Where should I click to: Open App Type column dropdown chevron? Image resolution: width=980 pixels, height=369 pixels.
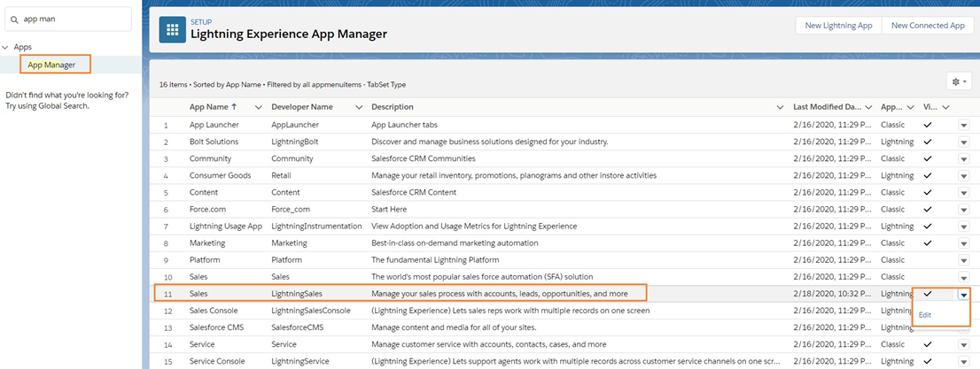tap(910, 107)
